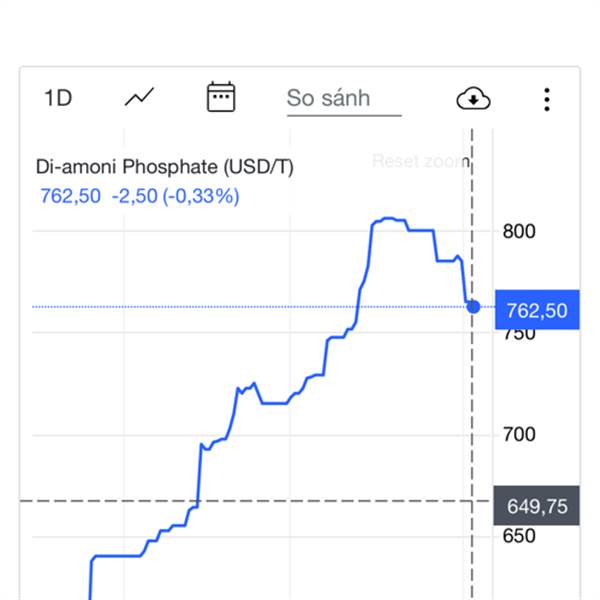This screenshot has width=600, height=600.
Task: Open the chart type line icon
Action: pos(139,97)
